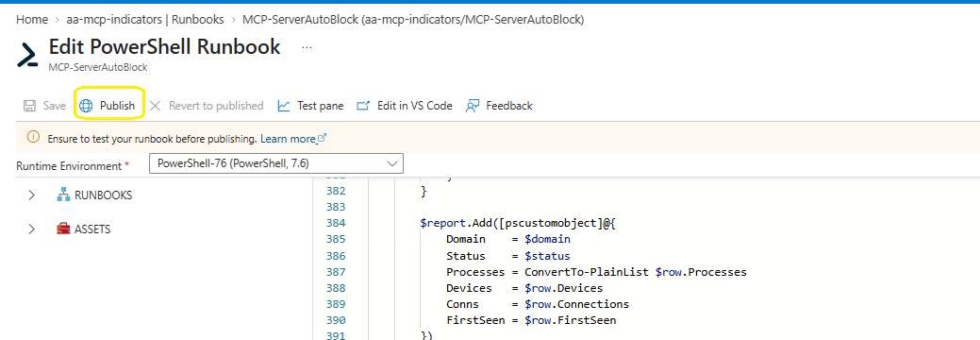This screenshot has width=980, height=340.
Task: Click the Test pane button label
Action: (321, 106)
